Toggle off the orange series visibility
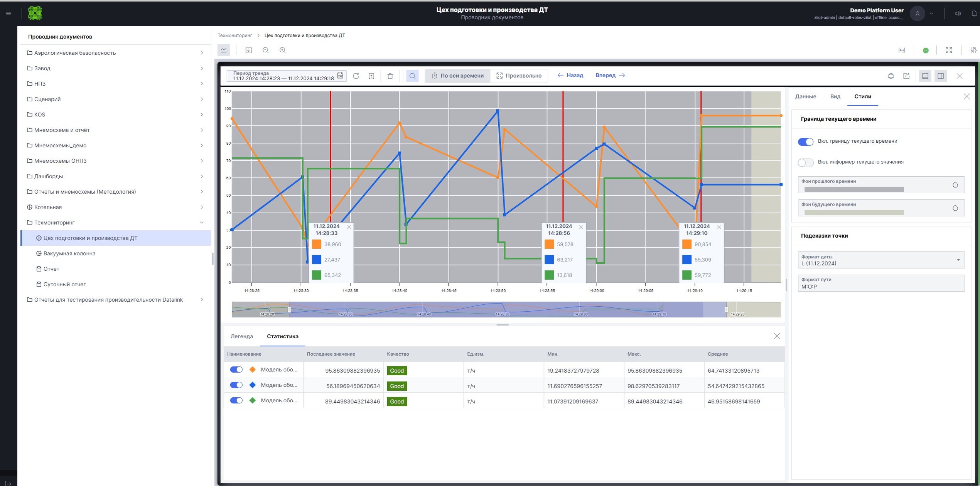 236,370
